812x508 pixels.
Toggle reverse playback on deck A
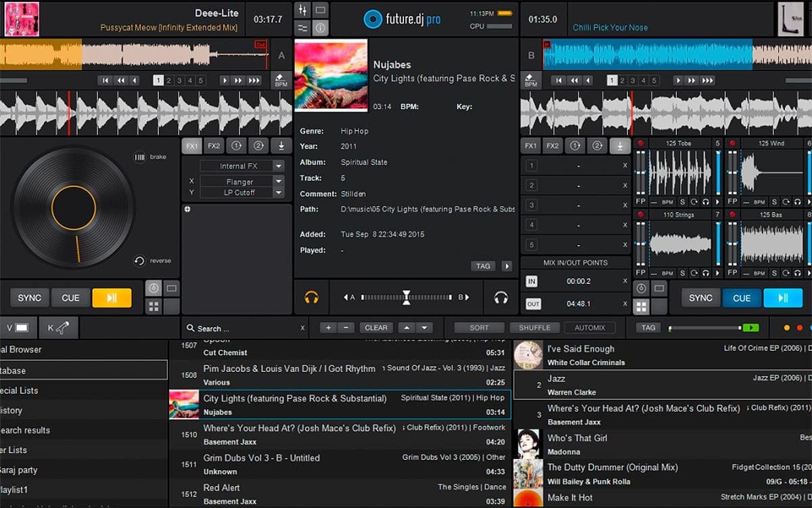[139, 261]
